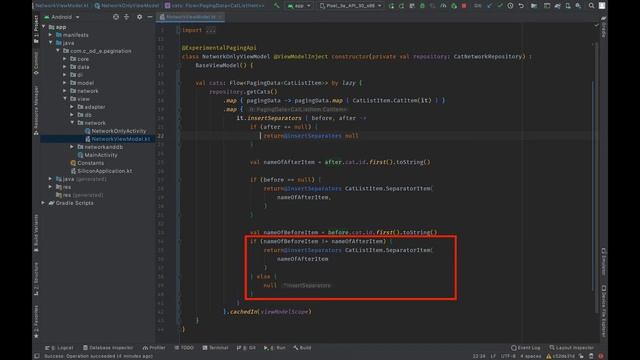Screen dimensions: 640x360
Task: Show Git history clock icon
Action: tap(510, 6)
